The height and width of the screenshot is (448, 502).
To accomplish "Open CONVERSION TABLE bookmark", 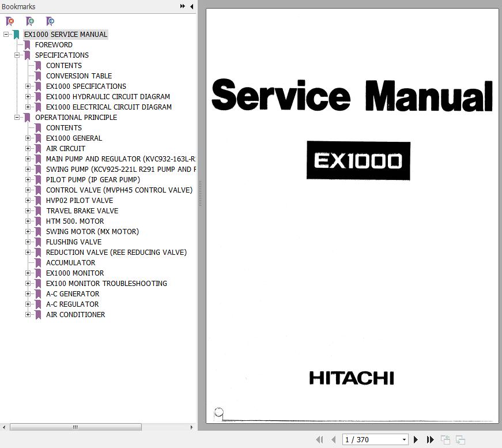I will (79, 76).
